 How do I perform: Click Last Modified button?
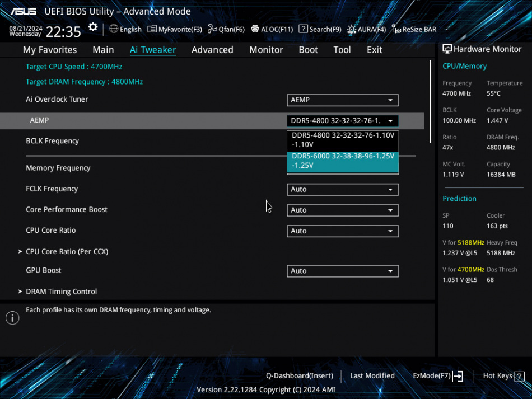tap(372, 376)
